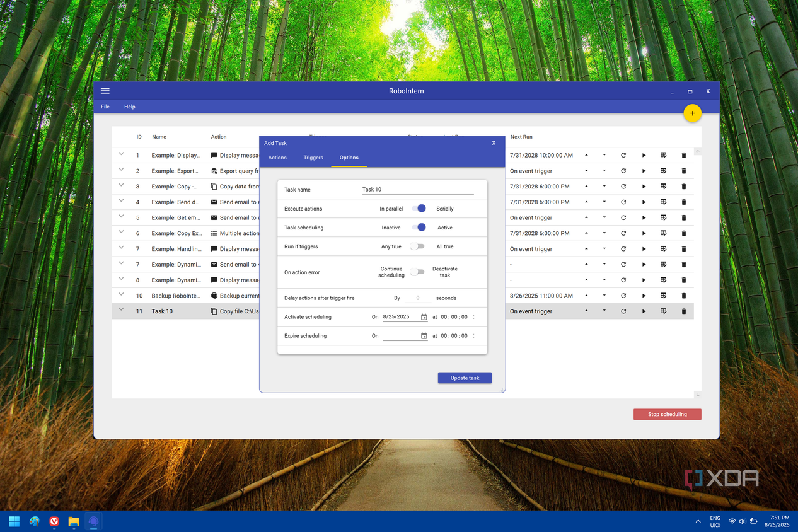
Task: Select '8/26/2025 11:00:00 AM' next run cell
Action: click(x=541, y=296)
